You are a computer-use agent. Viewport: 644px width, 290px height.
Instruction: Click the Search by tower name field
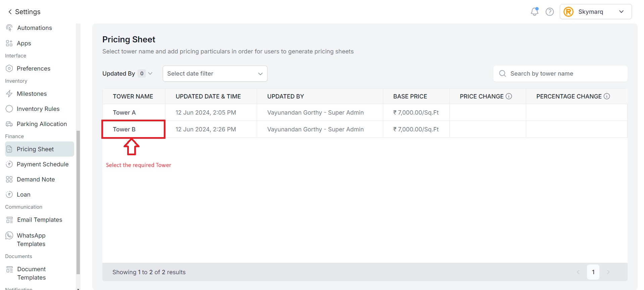coord(560,74)
